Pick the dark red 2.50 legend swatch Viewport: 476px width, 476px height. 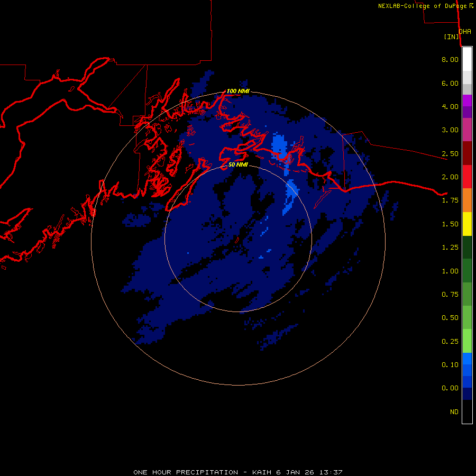tap(467, 153)
